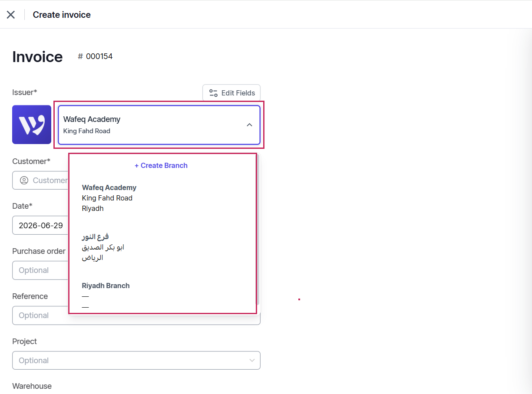This screenshot has width=532, height=394.
Task: Open the Issuer field showing Wafeq Academy
Action: coord(159,125)
